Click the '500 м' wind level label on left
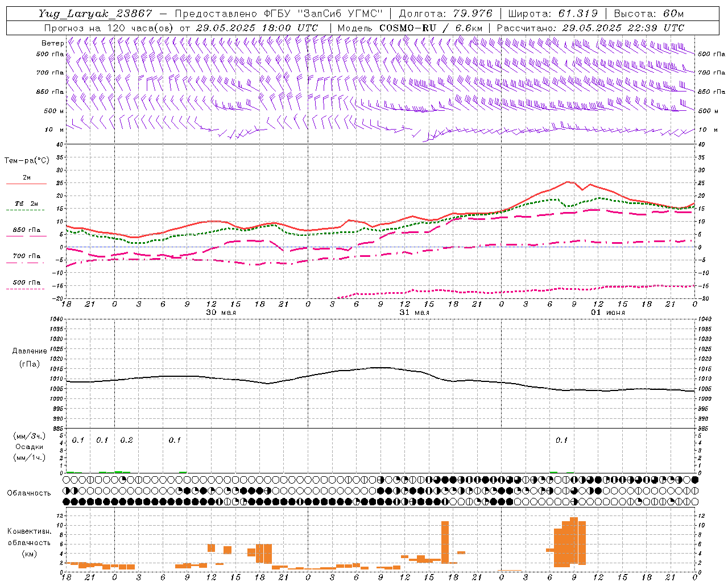The width and height of the screenshot is (728, 582). [x=54, y=111]
